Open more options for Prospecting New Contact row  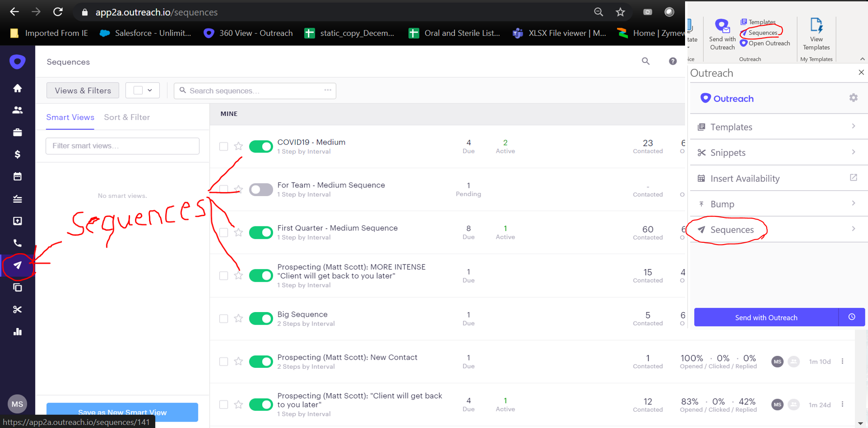842,361
